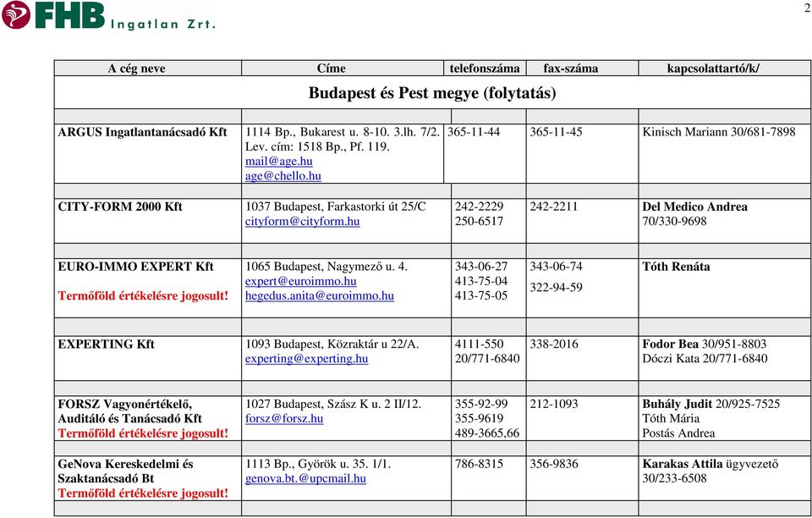The image size is (812, 518).
Task: Select EURO-IMMO phone number 413-75-04
Action: tap(481, 281)
